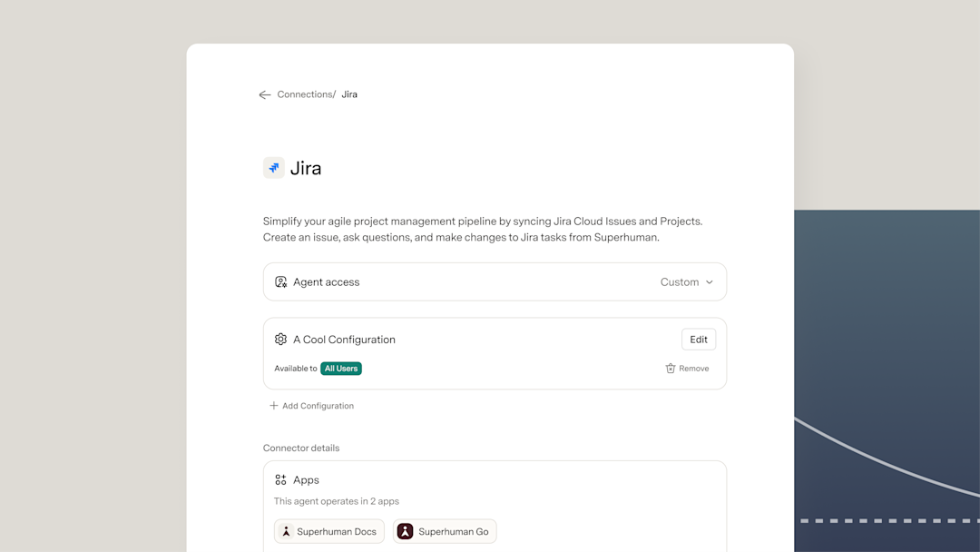
Task: Open the Custom agent access dropdown
Action: [687, 282]
